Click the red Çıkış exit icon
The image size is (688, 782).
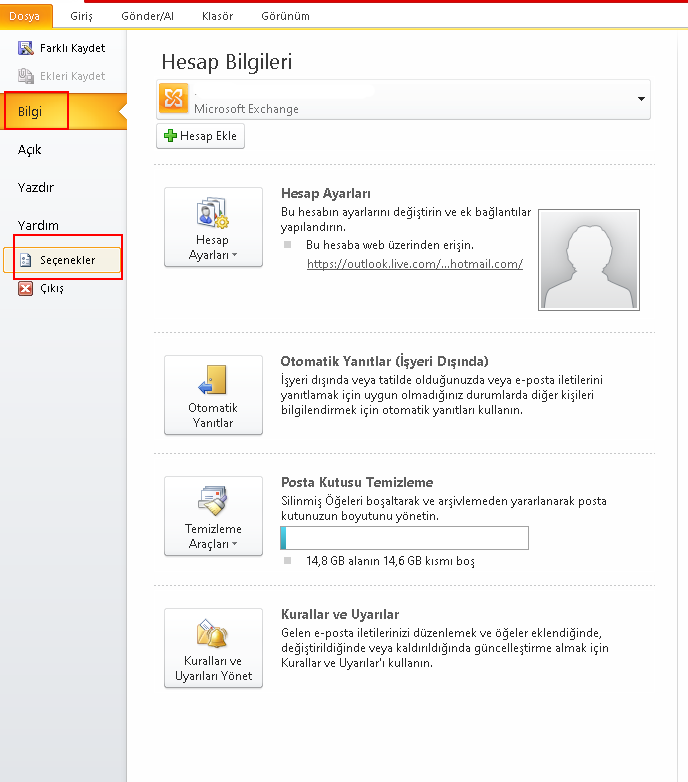pos(25,289)
